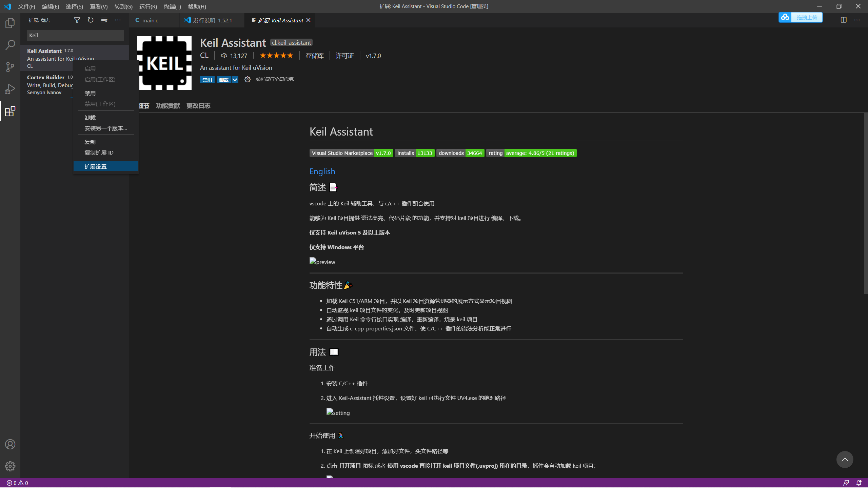This screenshot has width=868, height=488.
Task: Open the editor more actions ellipsis menu
Action: [857, 20]
